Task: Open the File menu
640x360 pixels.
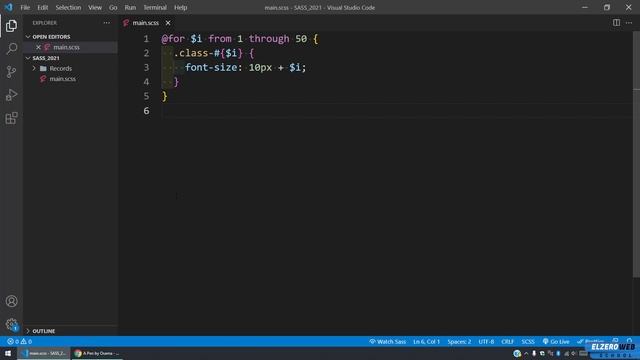Action: (x=25, y=7)
